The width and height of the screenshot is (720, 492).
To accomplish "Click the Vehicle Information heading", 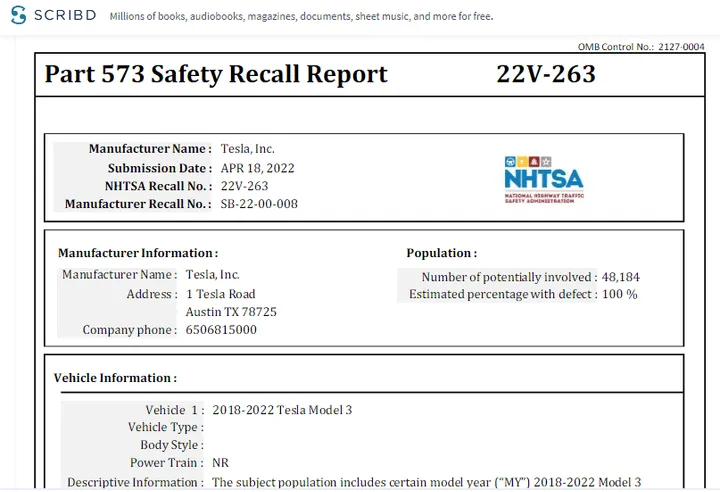I will tap(115, 378).
